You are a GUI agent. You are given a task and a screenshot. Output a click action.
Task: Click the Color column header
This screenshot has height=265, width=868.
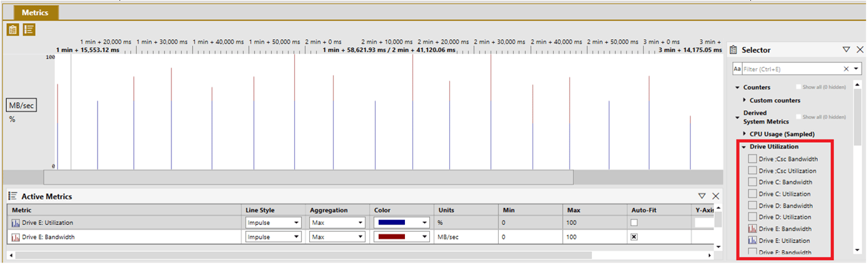[402, 210]
